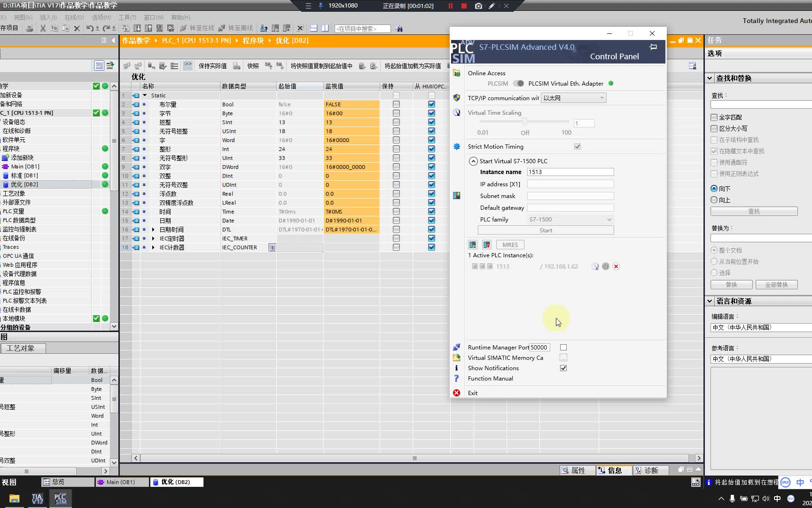Collapse the 语言和资源 section
The height and width of the screenshot is (508, 812).
click(x=710, y=301)
